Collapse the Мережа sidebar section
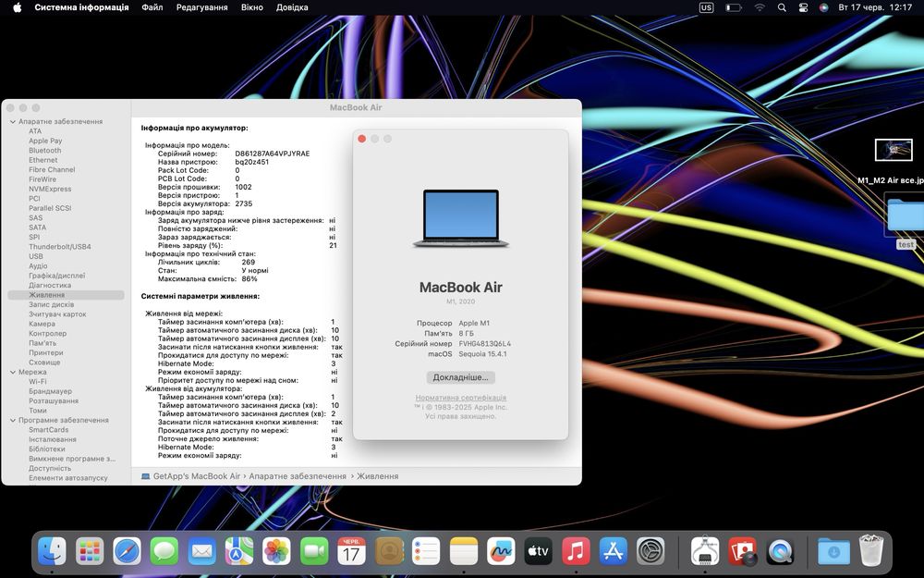Image resolution: width=924 pixels, height=578 pixels. (13, 372)
